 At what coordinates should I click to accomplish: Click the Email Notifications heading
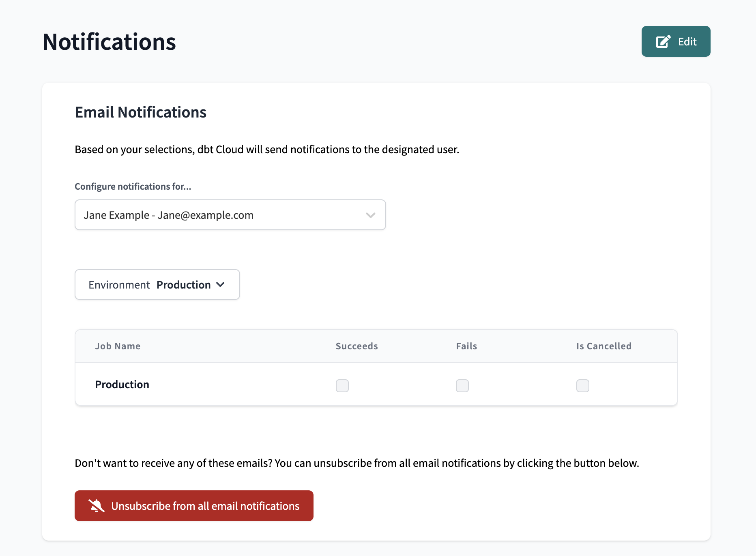click(x=141, y=112)
